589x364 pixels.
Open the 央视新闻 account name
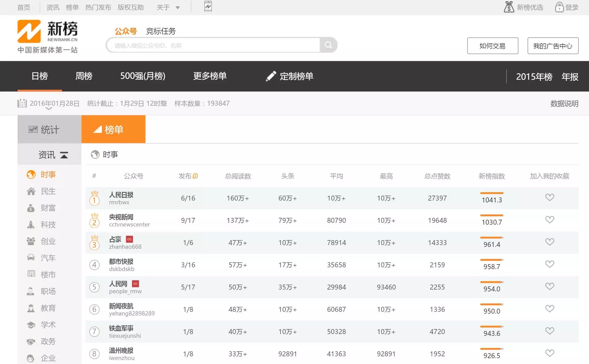pos(121,217)
